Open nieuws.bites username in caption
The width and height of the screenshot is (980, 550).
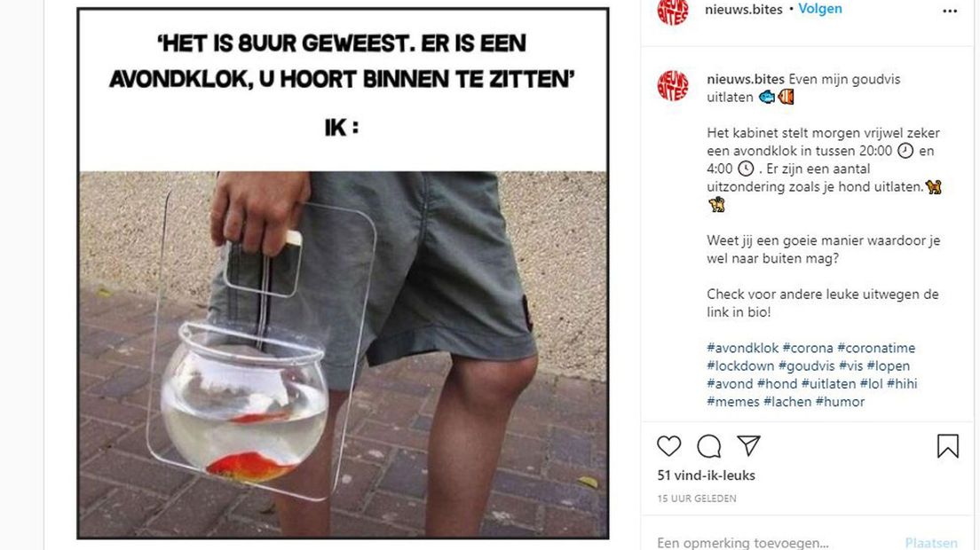[746, 79]
